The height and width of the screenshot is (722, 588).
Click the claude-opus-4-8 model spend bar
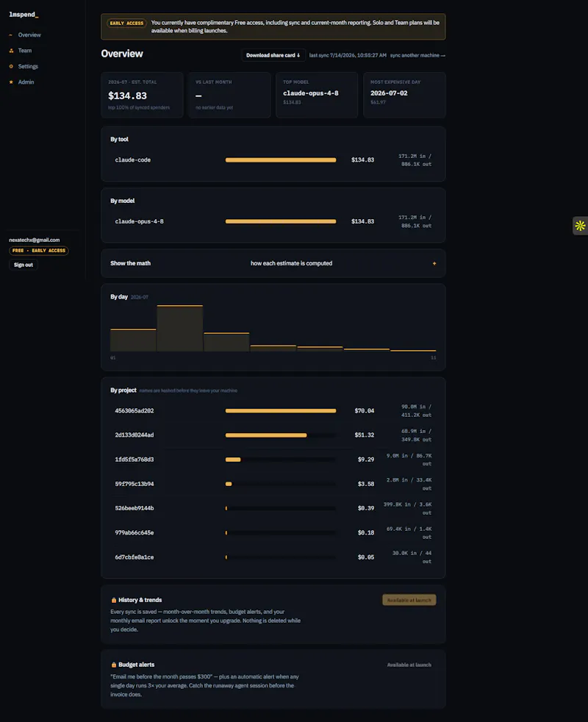[281, 221]
